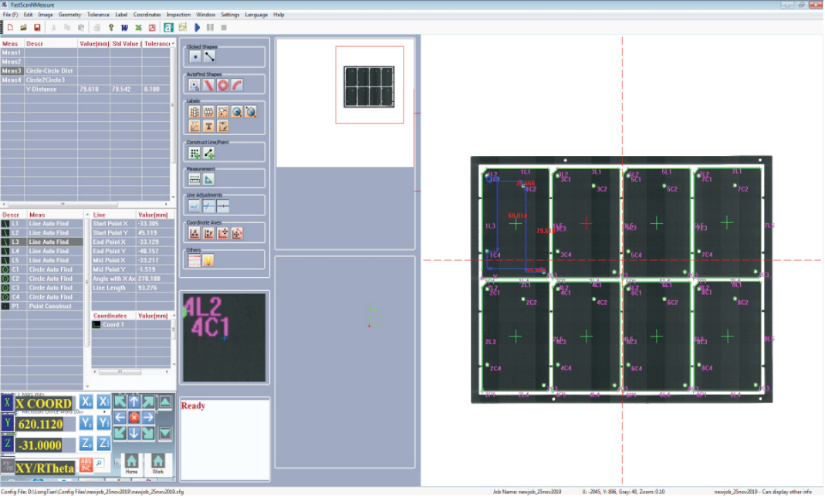Select the Coord 1 entry in Coordinates list

(113, 325)
